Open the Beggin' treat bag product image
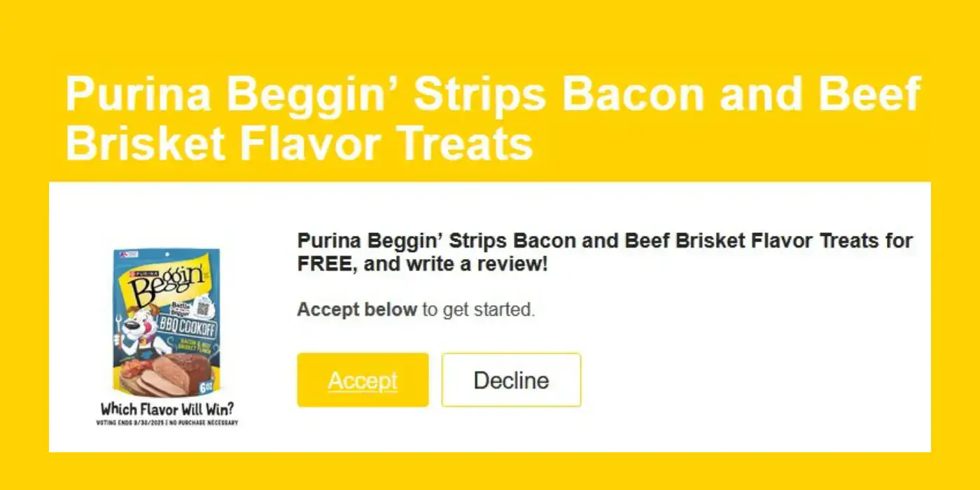Screen dimensions: 980x490 pos(167,323)
